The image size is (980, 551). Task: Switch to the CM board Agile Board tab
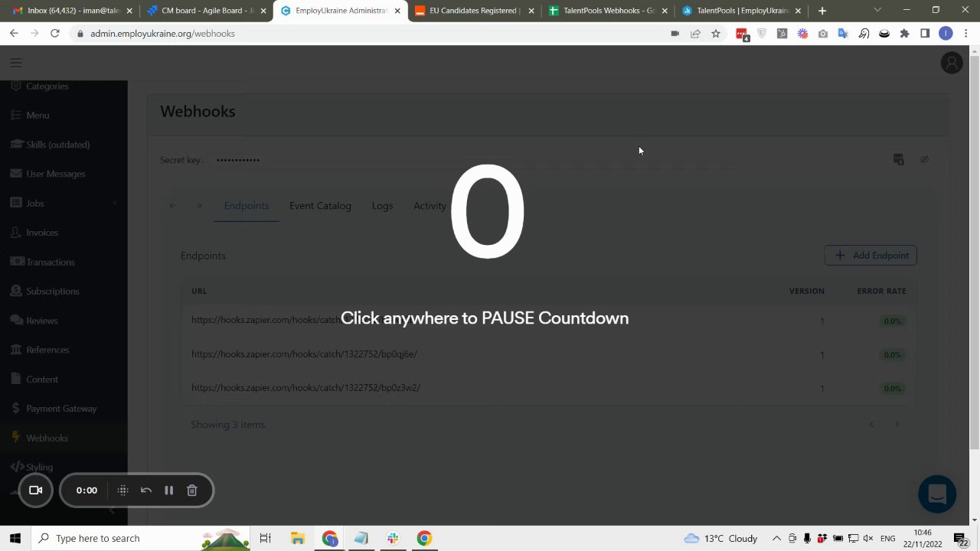[205, 11]
